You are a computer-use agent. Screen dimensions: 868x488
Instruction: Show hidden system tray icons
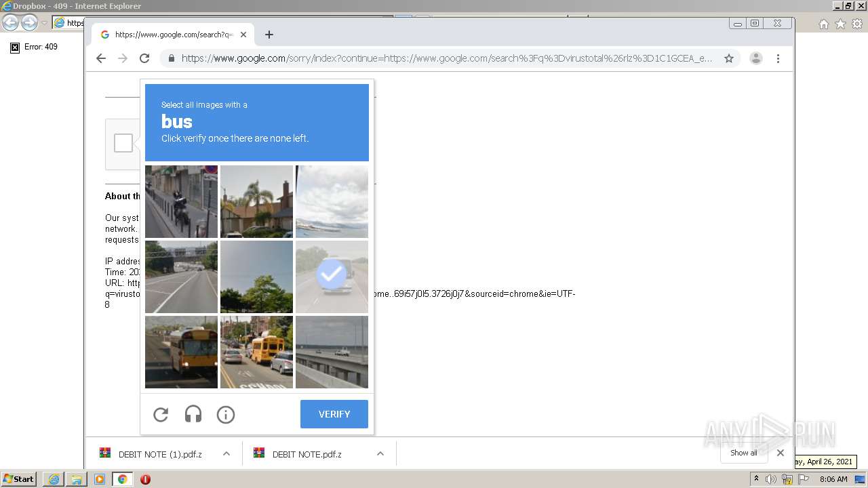click(756, 479)
